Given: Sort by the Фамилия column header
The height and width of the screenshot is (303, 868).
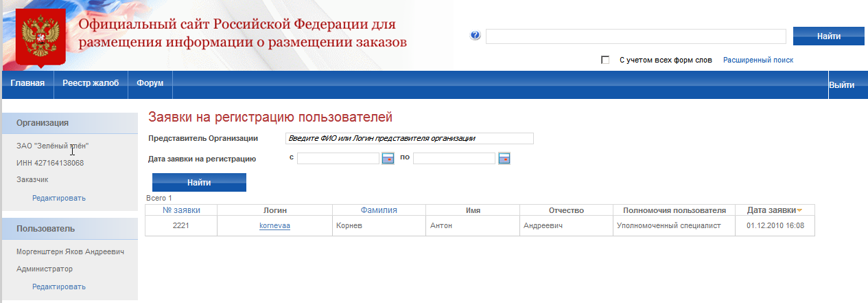Looking at the screenshot, I should click(379, 210).
